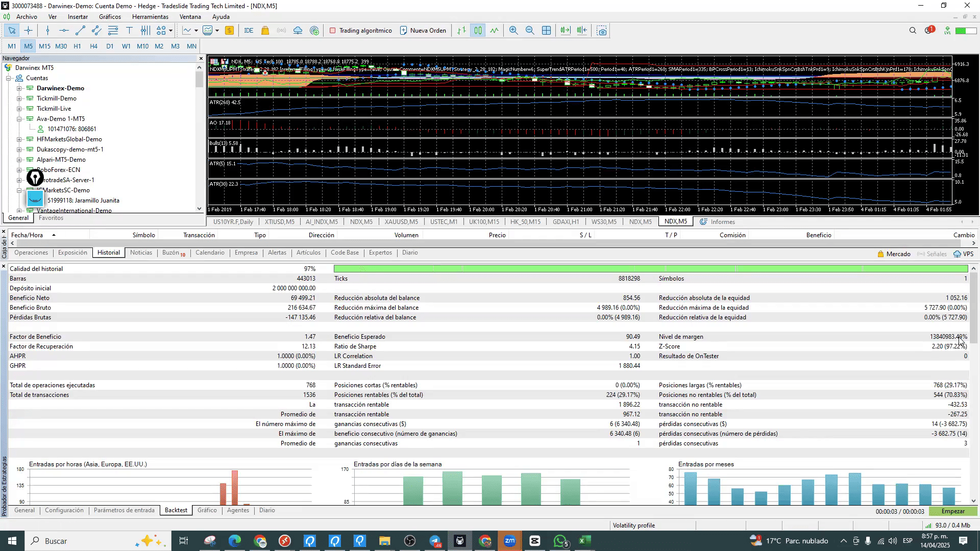Collapse the Cuentas tree node
The image size is (980, 551).
pyautogui.click(x=9, y=78)
